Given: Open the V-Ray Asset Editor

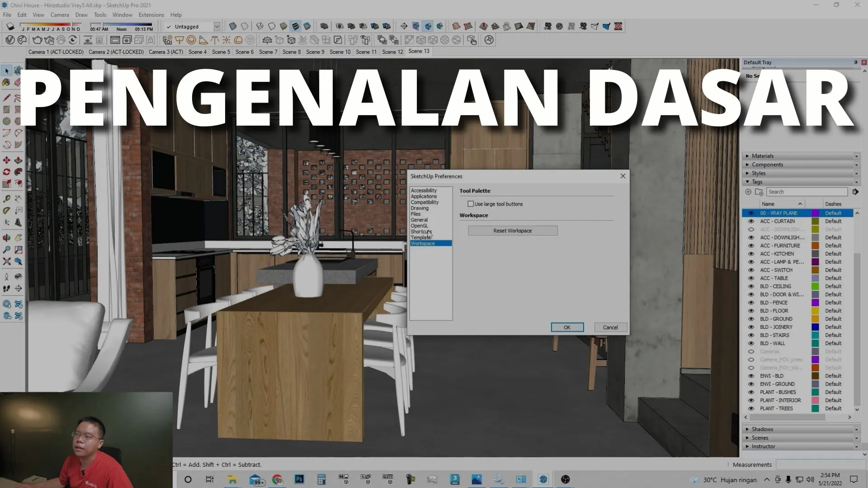Looking at the screenshot, I should 10,40.
